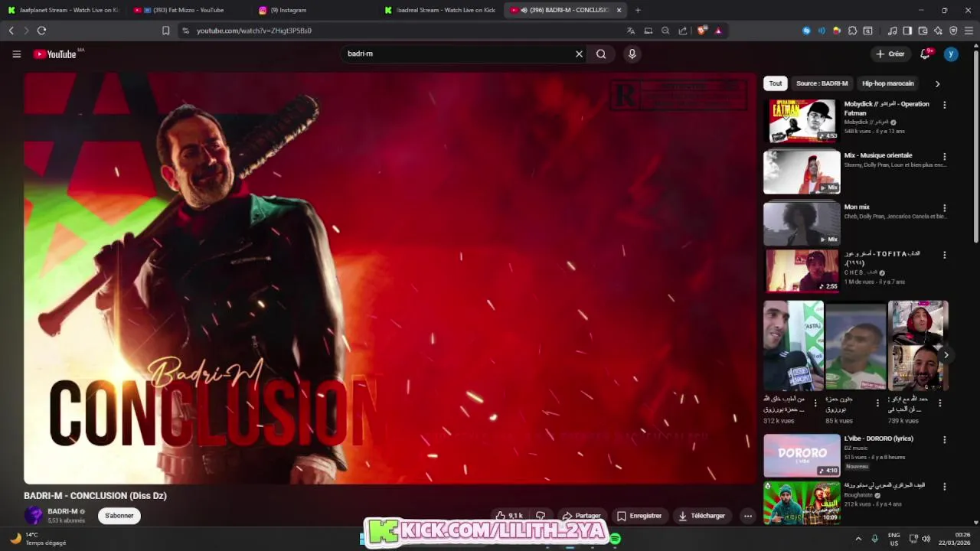Click the zoom magnifier in address bar
The height and width of the screenshot is (551, 980).
click(665, 31)
